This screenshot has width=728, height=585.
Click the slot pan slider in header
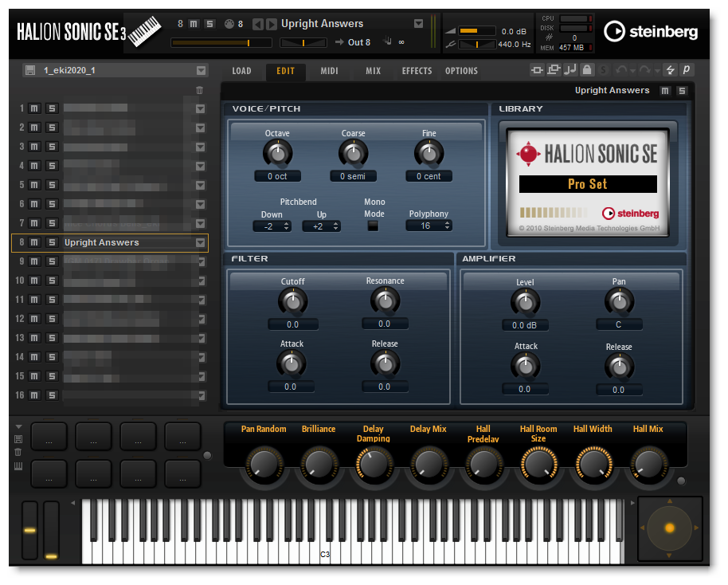point(303,43)
